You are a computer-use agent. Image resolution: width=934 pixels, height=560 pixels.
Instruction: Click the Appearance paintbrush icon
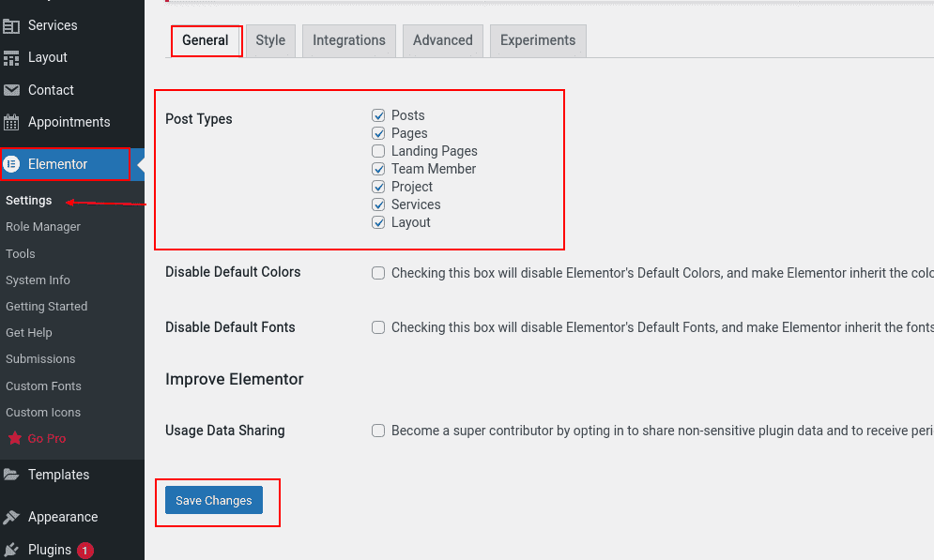[11, 517]
